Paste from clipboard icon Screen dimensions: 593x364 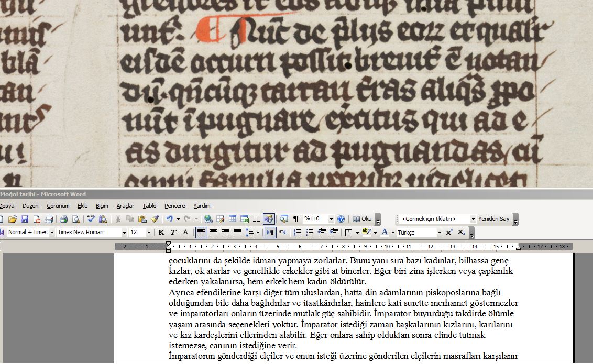click(x=142, y=219)
